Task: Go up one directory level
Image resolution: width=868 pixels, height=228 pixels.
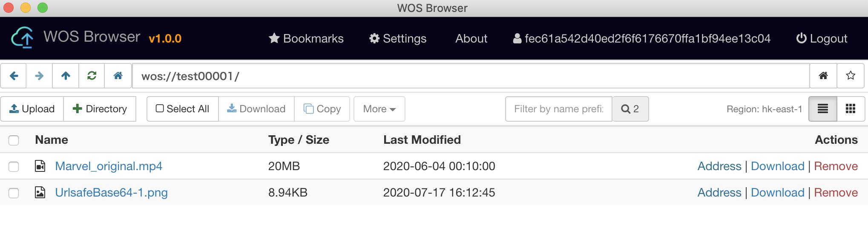Action: coord(66,76)
